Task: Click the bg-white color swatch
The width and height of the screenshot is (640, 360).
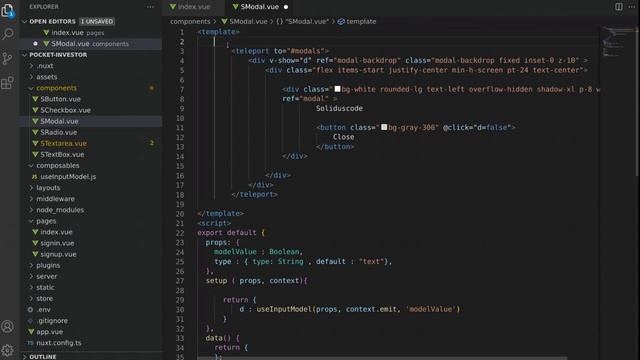Action: pyautogui.click(x=338, y=89)
